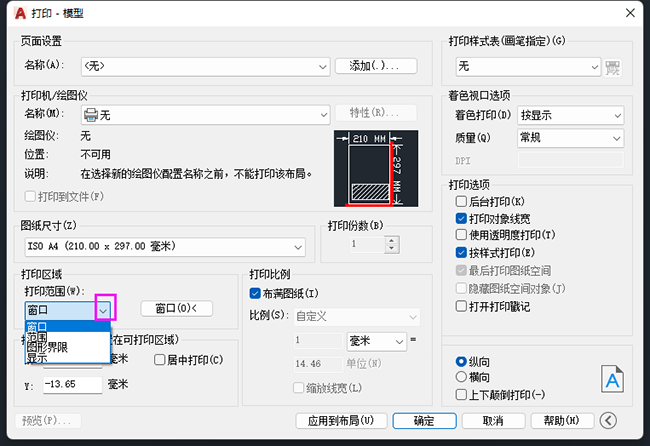Click the page orientation A icon
This screenshot has width=650, height=446.
[x=612, y=379]
